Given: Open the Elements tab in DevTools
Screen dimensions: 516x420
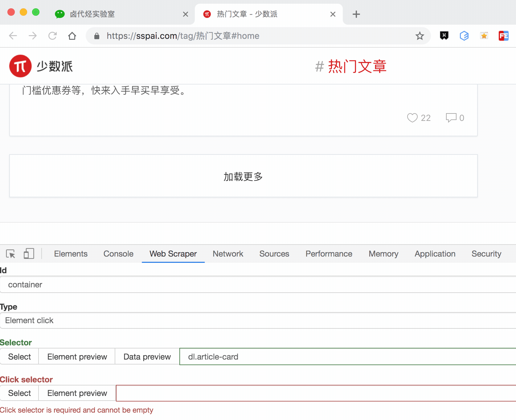Looking at the screenshot, I should pos(71,254).
